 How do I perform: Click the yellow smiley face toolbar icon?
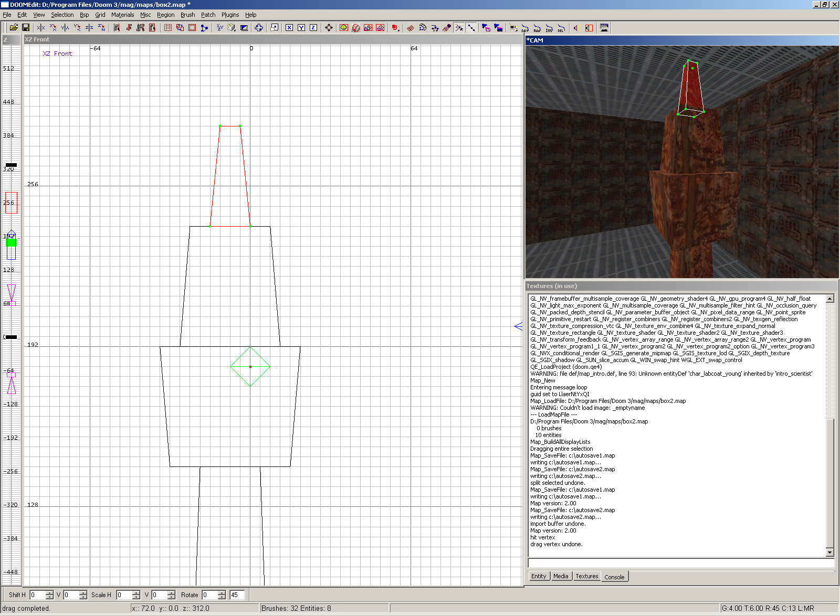(x=344, y=28)
